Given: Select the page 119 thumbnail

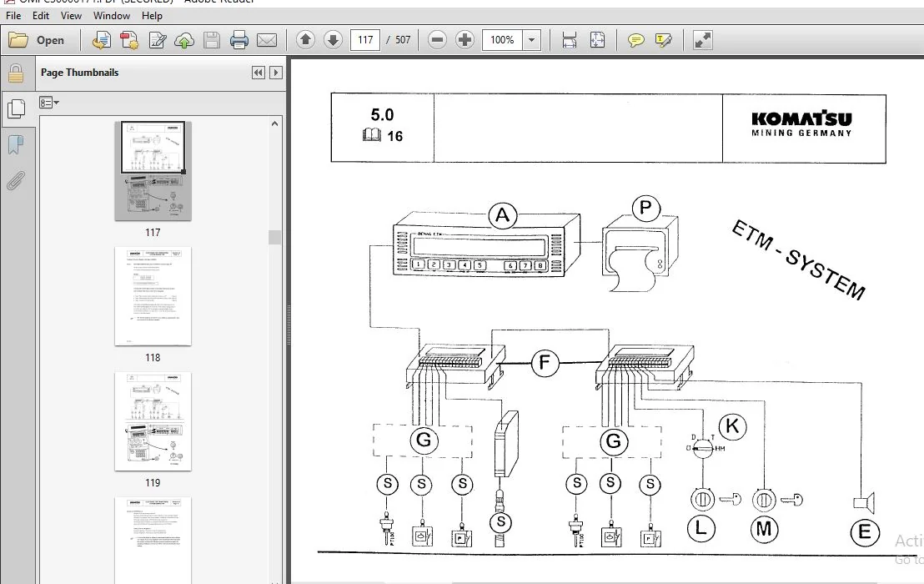Looking at the screenshot, I should pos(153,421).
